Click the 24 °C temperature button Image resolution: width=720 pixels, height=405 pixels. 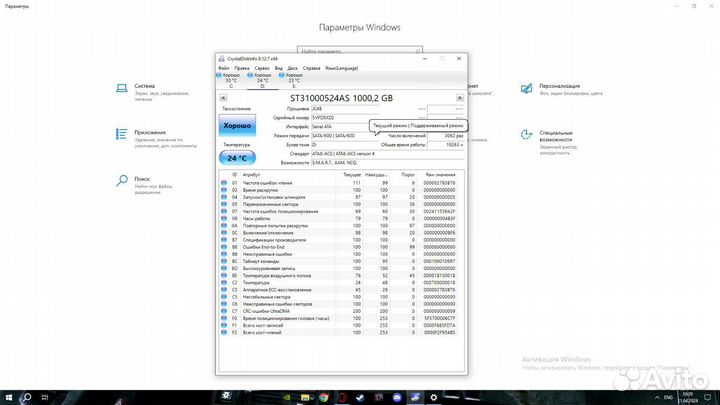point(237,158)
